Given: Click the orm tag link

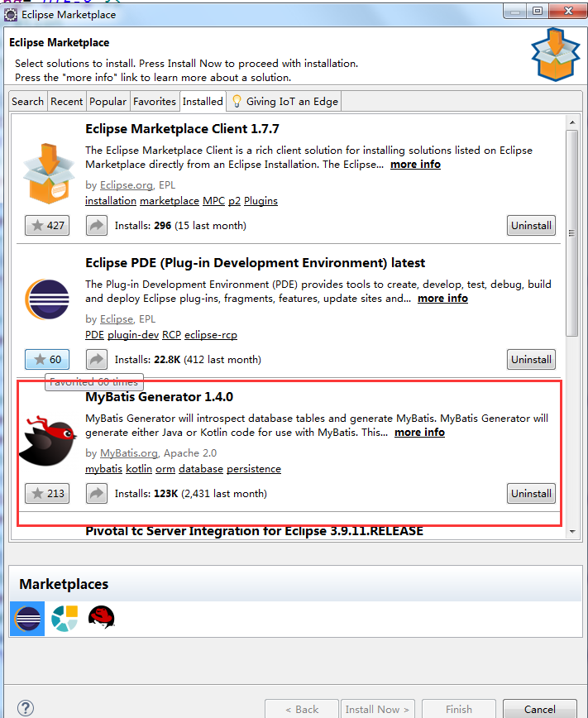Looking at the screenshot, I should coord(165,469).
